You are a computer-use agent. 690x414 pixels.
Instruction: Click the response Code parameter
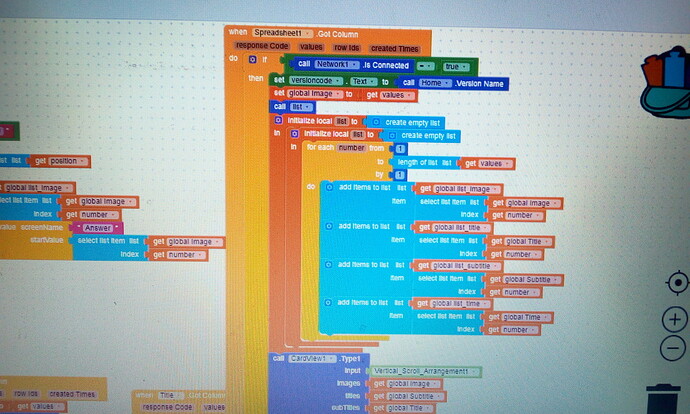point(262,45)
